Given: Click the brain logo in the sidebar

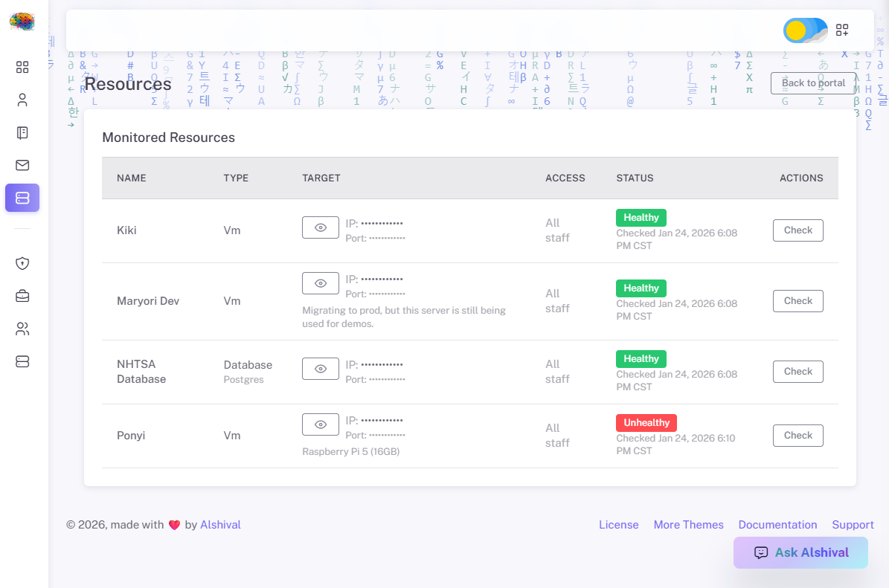Looking at the screenshot, I should click(x=22, y=22).
